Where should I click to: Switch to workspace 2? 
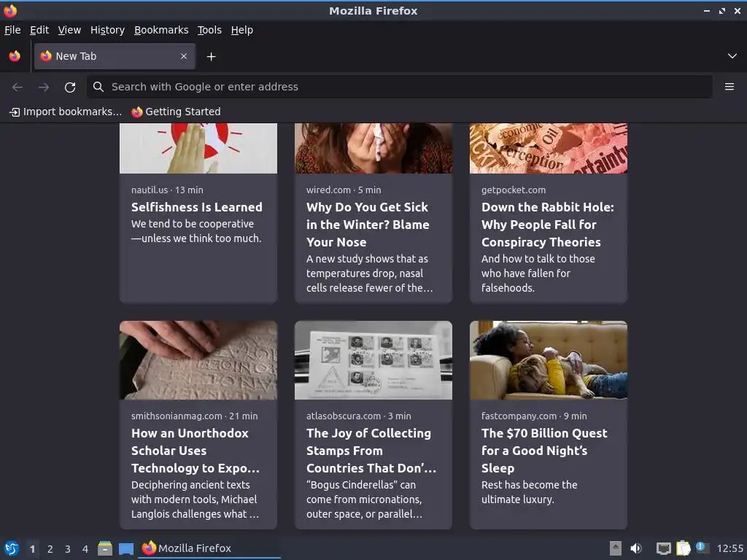click(x=50, y=549)
